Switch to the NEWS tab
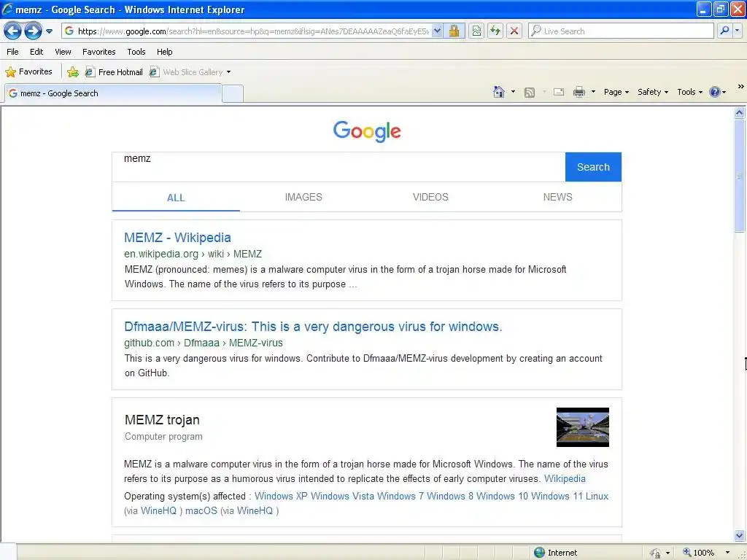This screenshot has width=747, height=560. 558,197
